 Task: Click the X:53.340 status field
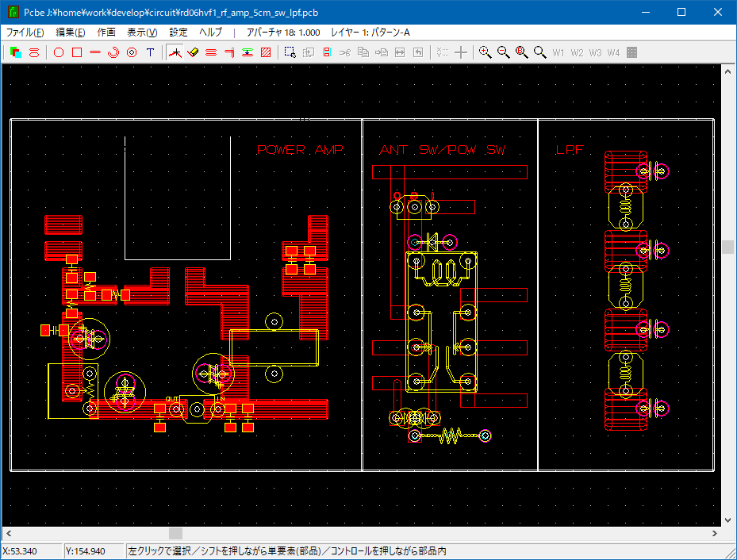coord(32,551)
